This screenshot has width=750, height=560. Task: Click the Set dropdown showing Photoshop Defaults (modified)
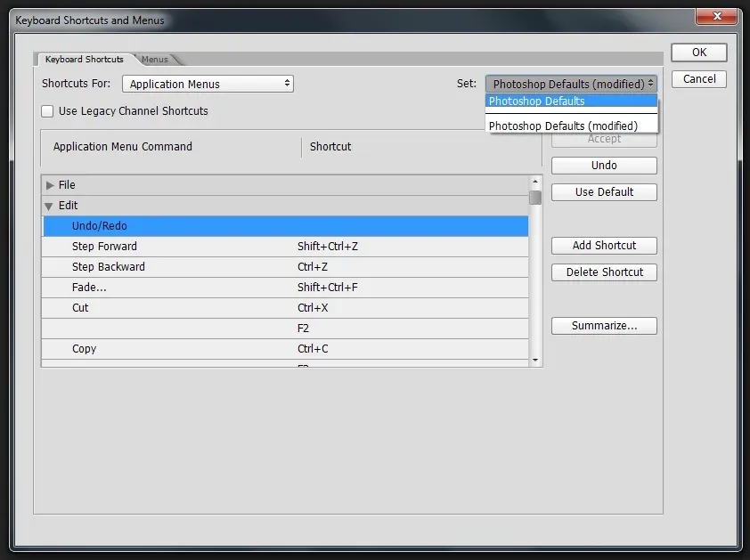point(571,84)
